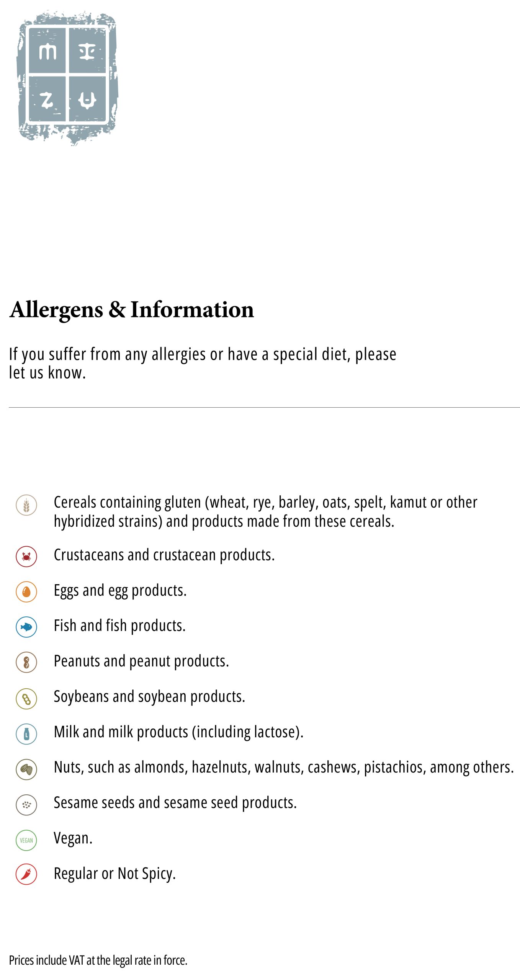Click the sesame seeds allergen icon

point(26,804)
